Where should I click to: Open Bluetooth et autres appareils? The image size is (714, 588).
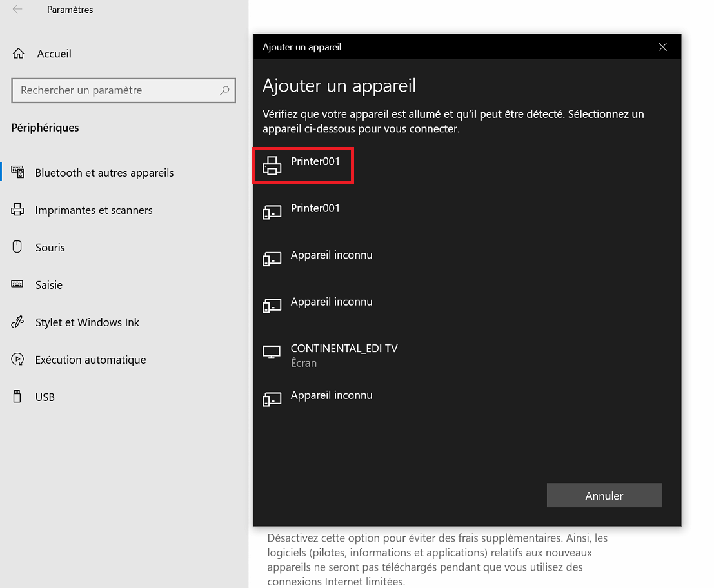click(x=104, y=173)
